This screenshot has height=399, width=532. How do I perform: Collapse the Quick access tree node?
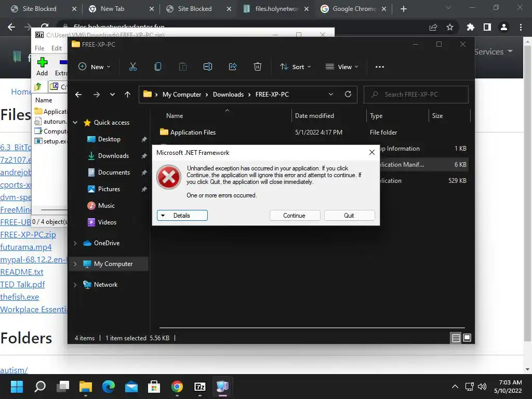coord(75,123)
